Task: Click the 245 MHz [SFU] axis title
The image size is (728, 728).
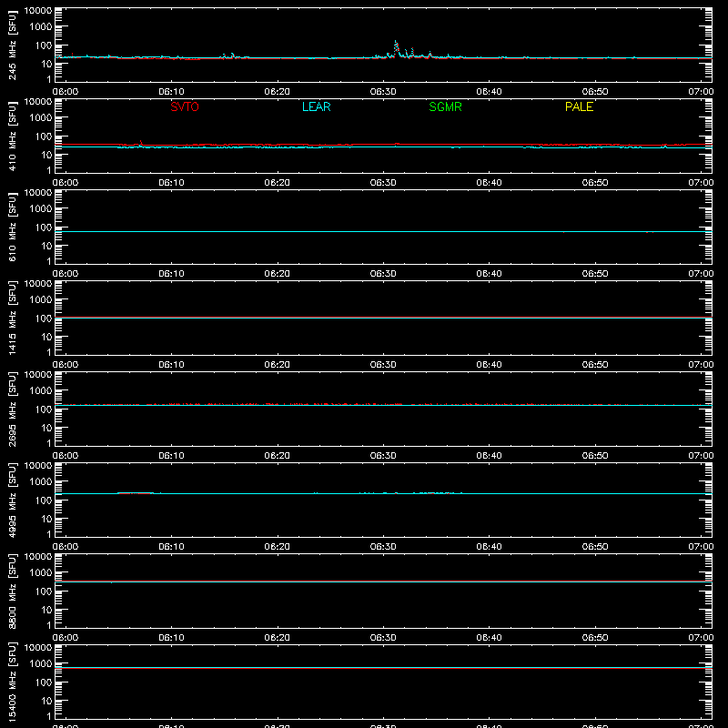Action: pyautogui.click(x=12, y=45)
